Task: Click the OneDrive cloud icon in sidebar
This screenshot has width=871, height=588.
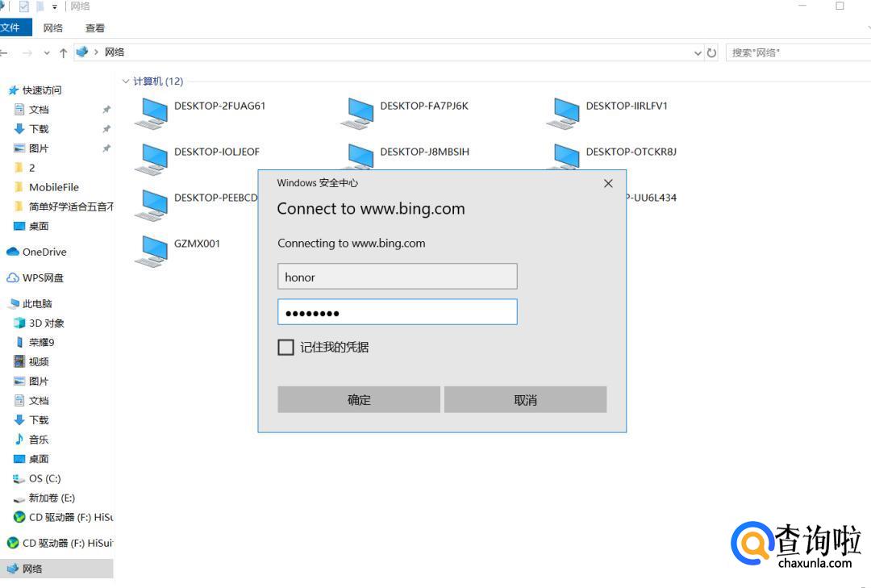Action: (x=13, y=252)
